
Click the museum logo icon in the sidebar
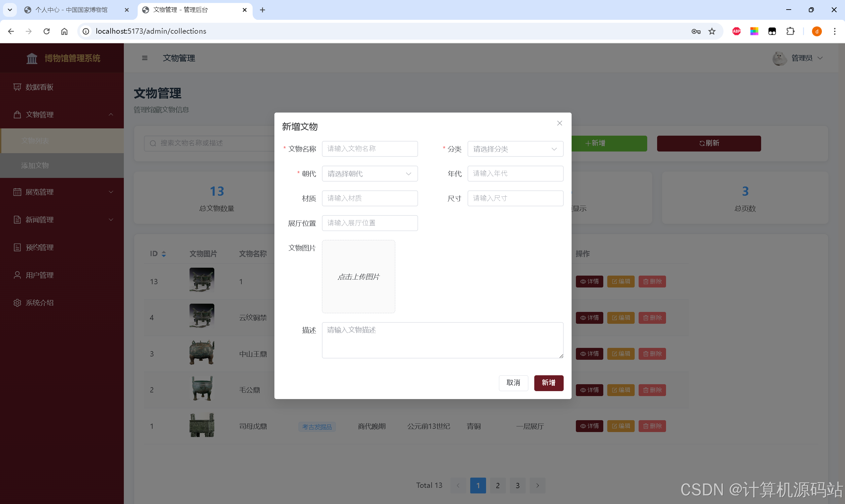(x=32, y=58)
